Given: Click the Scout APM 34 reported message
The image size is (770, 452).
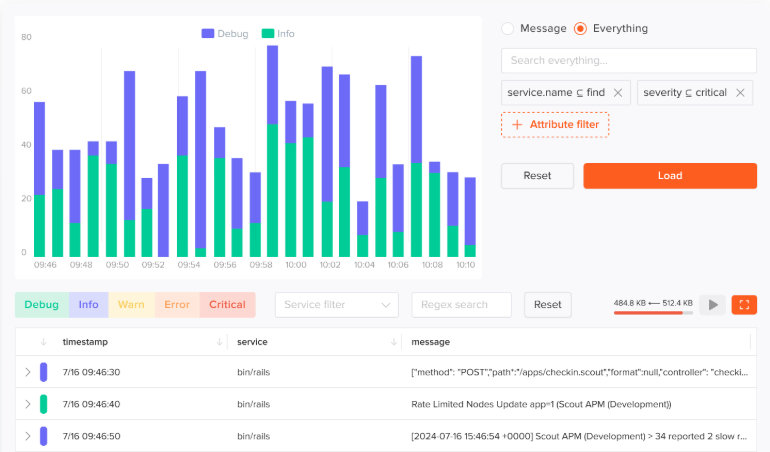Looking at the screenshot, I should (x=578, y=436).
